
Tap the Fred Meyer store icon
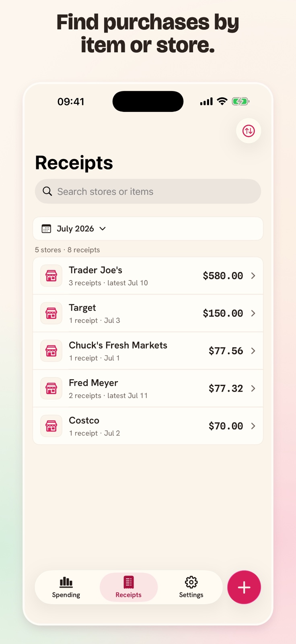[51, 388]
